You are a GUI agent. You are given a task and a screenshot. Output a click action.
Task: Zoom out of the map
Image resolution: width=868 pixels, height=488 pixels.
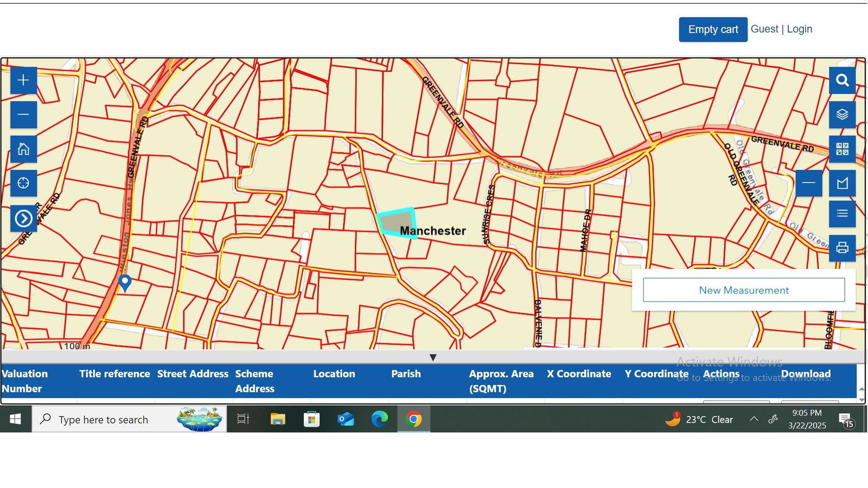23,114
